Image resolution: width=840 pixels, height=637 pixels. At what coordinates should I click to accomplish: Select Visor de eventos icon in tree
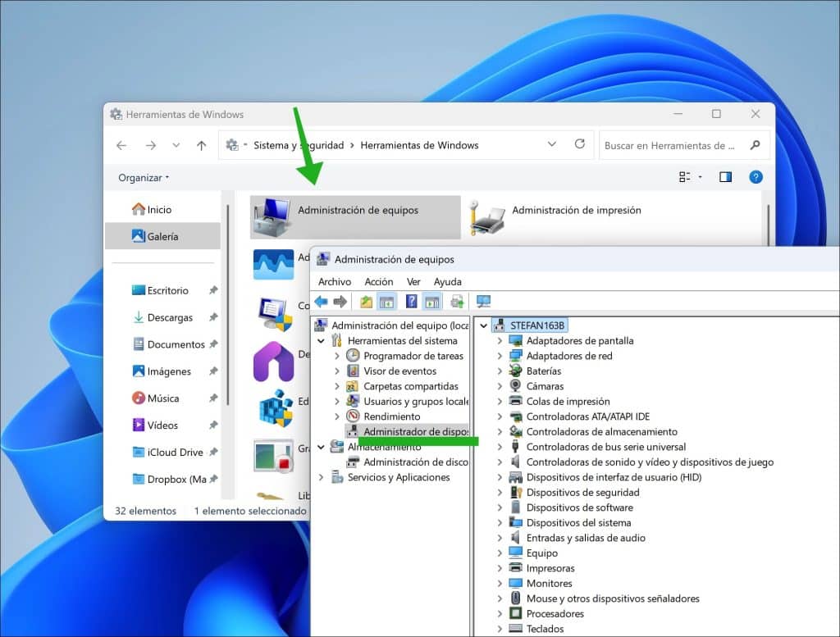(x=353, y=371)
